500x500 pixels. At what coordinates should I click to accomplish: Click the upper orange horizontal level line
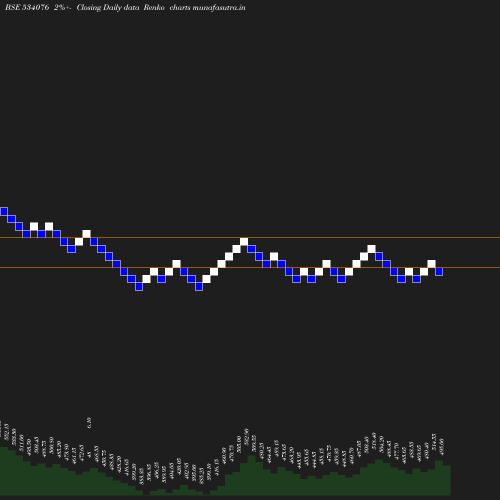click(250, 238)
